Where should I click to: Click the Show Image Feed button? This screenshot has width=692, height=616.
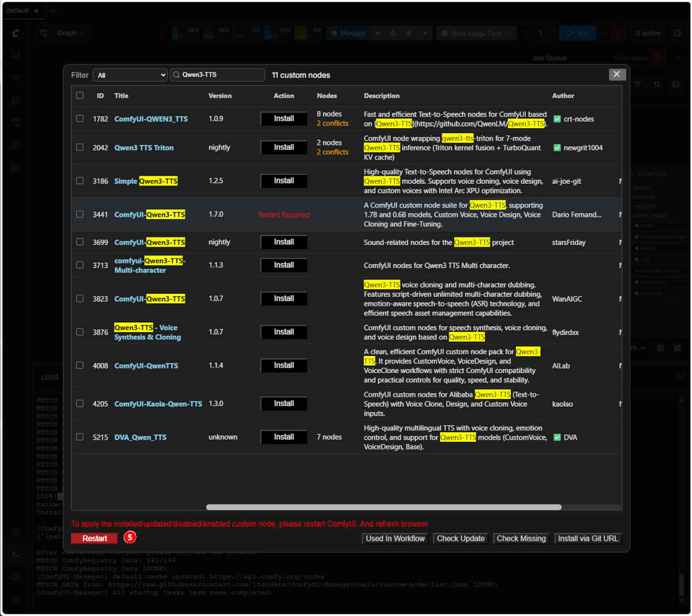tap(476, 33)
